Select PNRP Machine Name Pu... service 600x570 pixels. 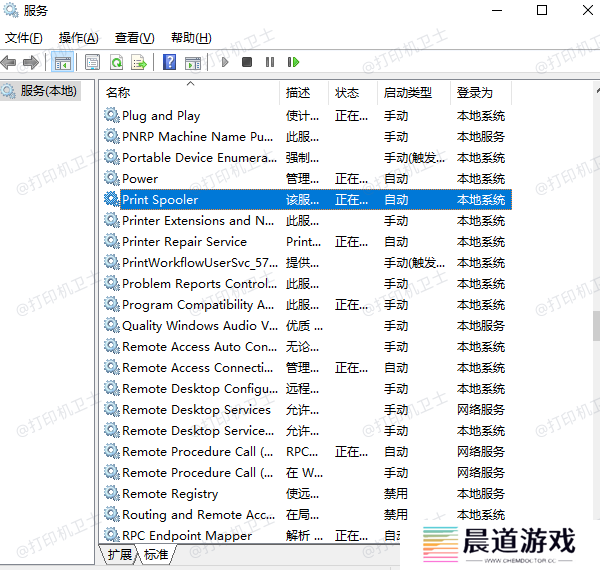(x=307, y=137)
